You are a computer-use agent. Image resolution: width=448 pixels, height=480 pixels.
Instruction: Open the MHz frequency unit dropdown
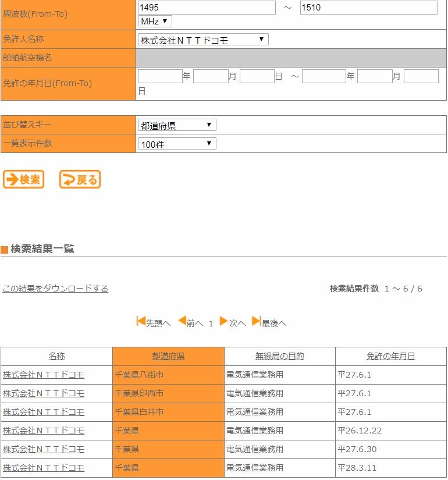[155, 21]
